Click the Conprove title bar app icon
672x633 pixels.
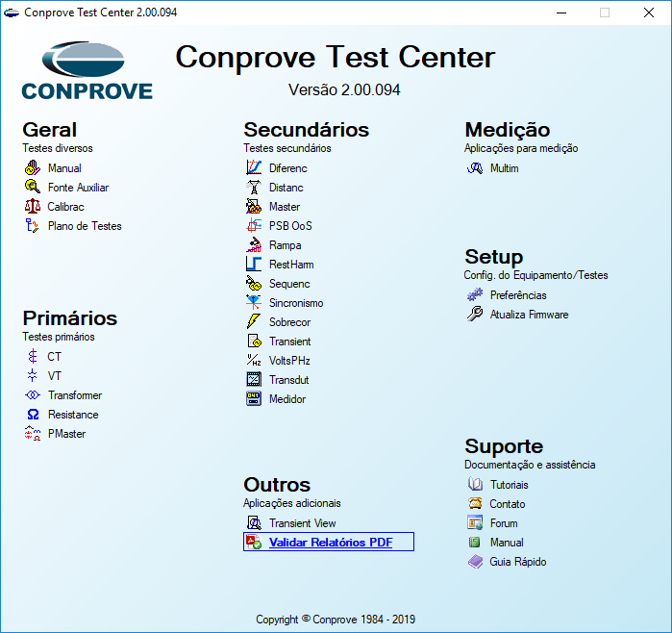[x=12, y=13]
